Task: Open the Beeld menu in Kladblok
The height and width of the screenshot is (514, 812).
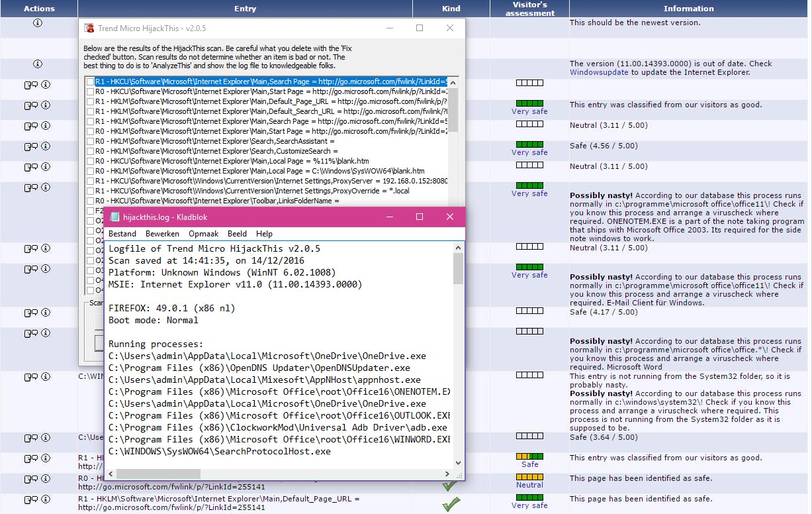Action: [x=237, y=234]
